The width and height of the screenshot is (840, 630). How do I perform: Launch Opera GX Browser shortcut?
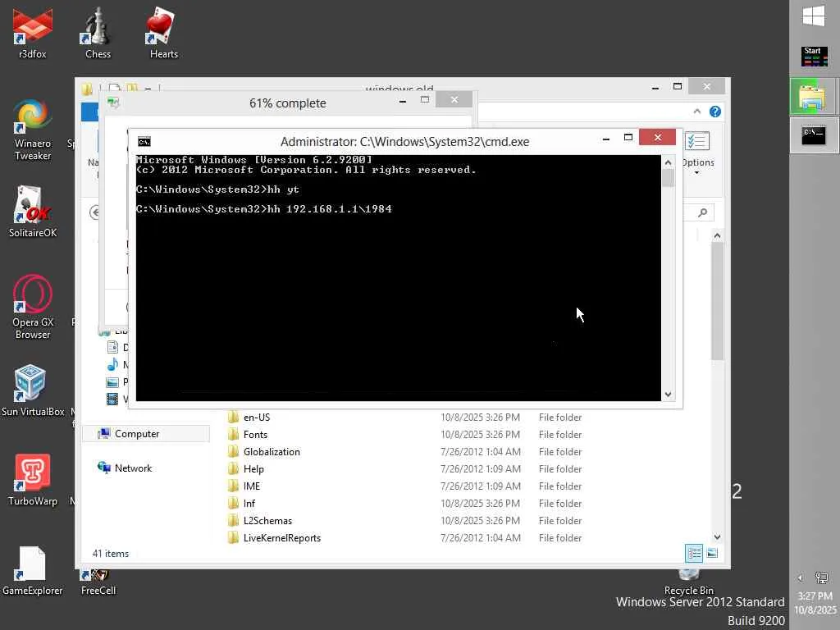click(x=32, y=307)
